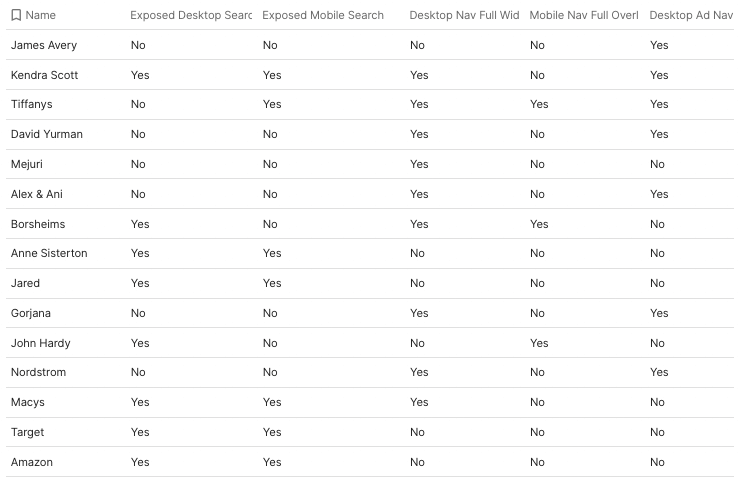Select the Name column header
Screen dimensions: 743x480
41,15
